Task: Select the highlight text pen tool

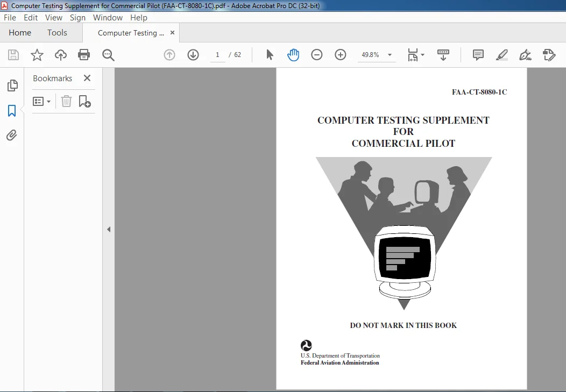Action: [x=502, y=55]
